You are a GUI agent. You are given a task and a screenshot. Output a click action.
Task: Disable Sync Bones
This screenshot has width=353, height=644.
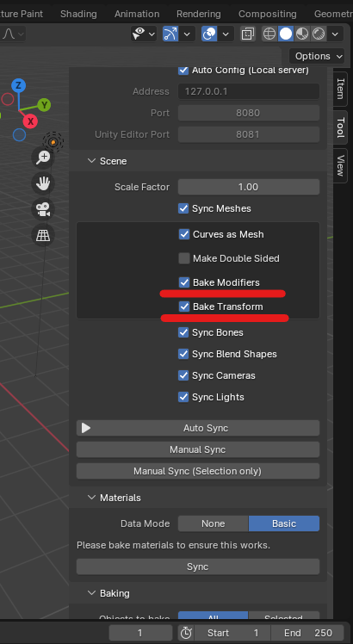click(183, 332)
